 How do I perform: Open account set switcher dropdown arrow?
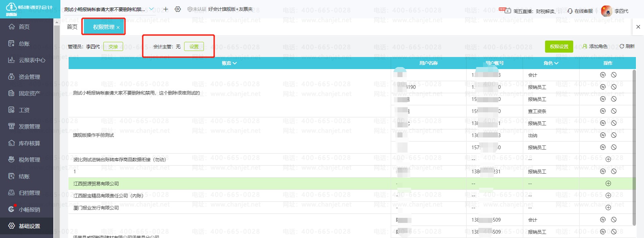coord(151,9)
